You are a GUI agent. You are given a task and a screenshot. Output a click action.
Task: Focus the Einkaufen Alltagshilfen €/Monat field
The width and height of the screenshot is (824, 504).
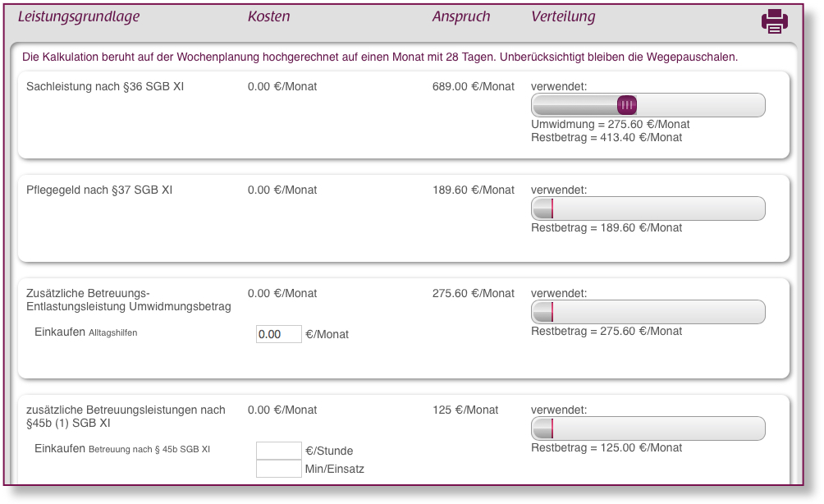[x=278, y=334]
